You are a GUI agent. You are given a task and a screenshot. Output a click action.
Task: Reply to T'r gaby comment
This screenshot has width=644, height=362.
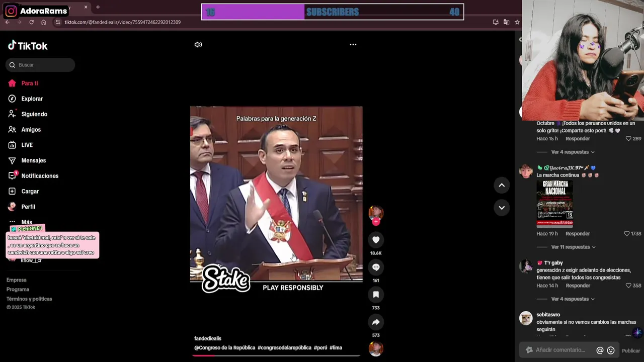[x=578, y=286]
